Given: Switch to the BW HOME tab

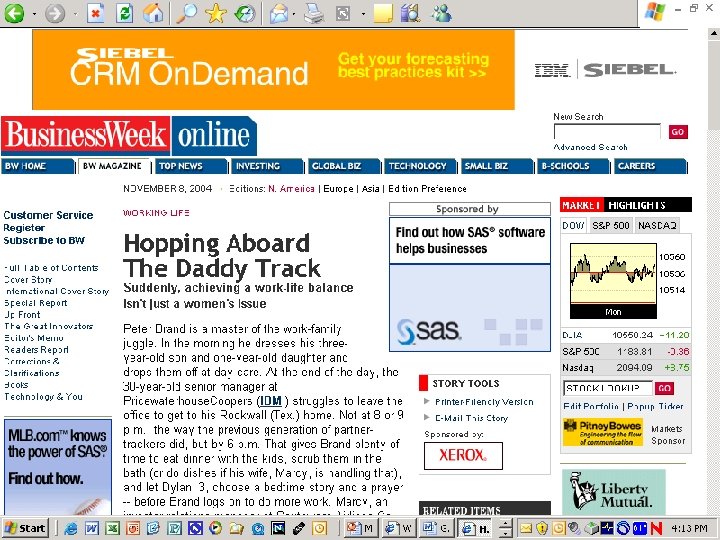Looking at the screenshot, I should 37,166.
